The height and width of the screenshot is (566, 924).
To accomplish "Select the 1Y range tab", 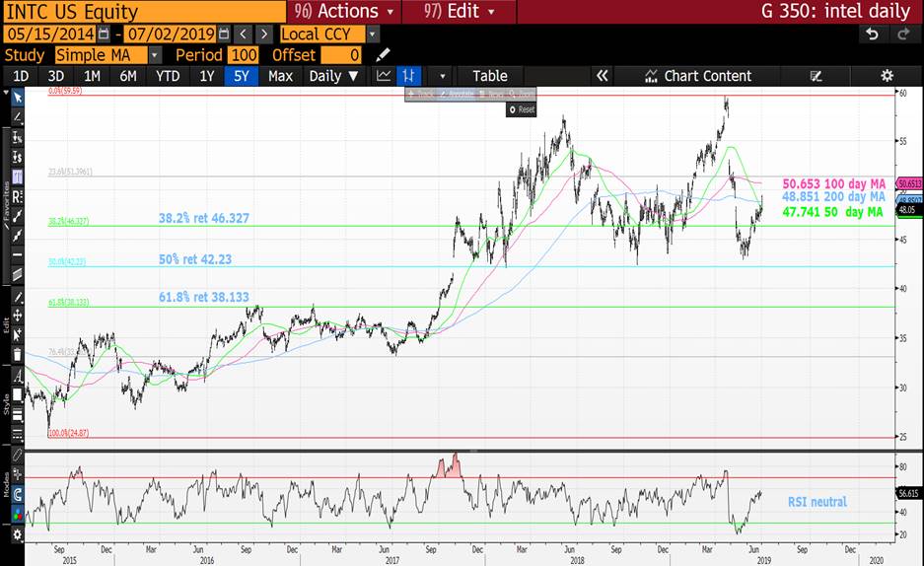I will coord(206,76).
